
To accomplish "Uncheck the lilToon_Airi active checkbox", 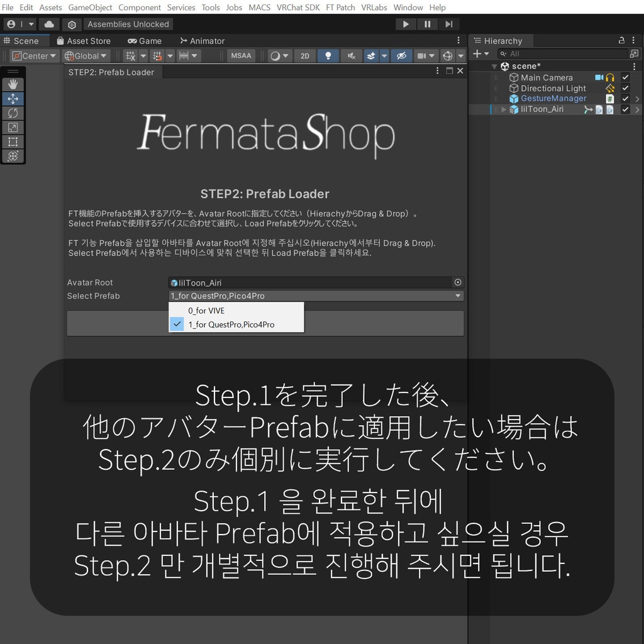I will pyautogui.click(x=625, y=109).
